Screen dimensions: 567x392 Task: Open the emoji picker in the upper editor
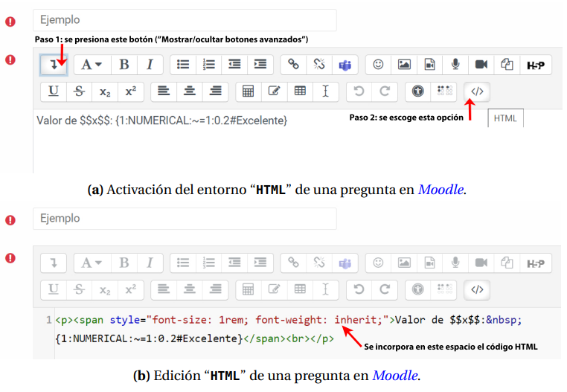pyautogui.click(x=378, y=65)
